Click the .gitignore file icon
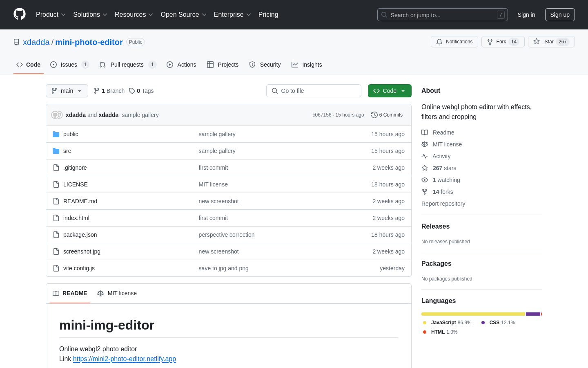The image size is (588, 368). pyautogui.click(x=56, y=168)
